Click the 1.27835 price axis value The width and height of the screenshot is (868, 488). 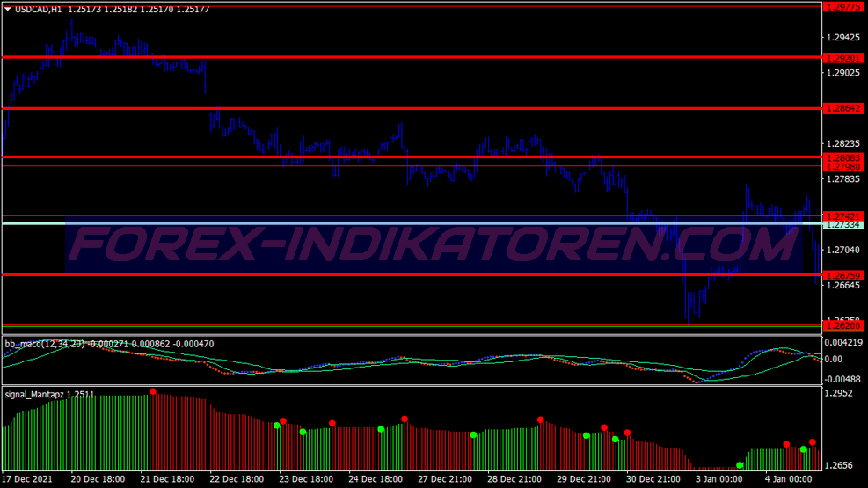point(843,179)
